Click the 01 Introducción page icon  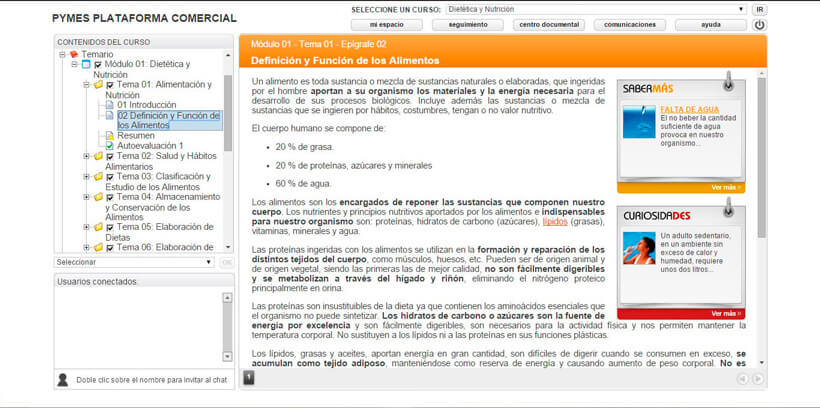pyautogui.click(x=109, y=105)
